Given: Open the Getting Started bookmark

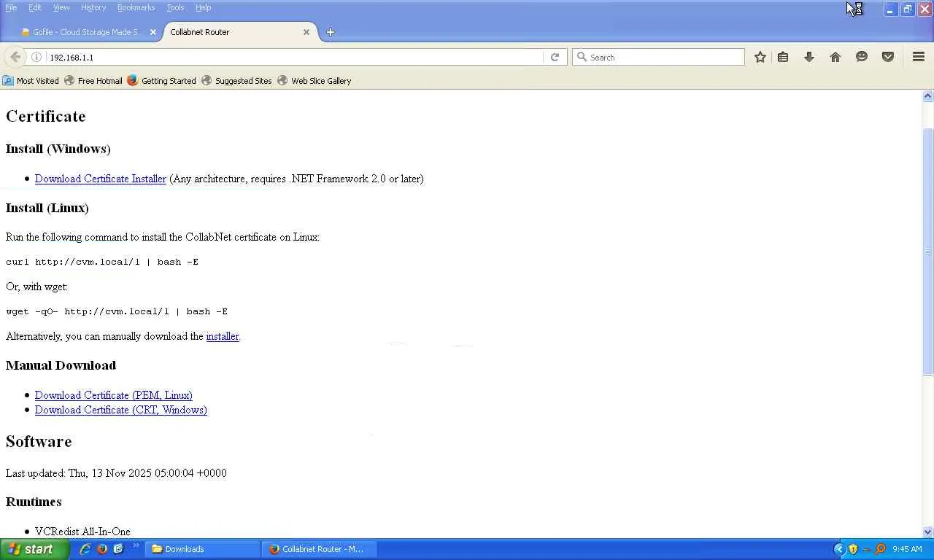Looking at the screenshot, I should (161, 81).
